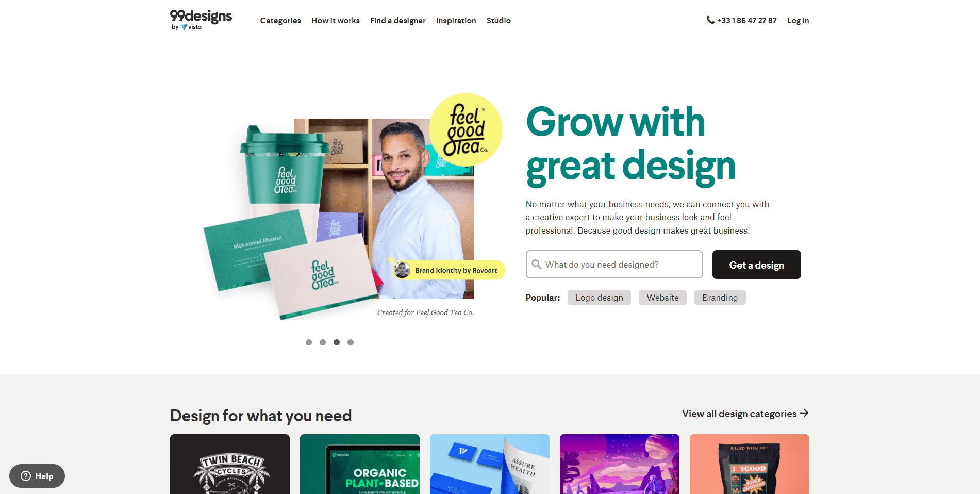This screenshot has width=980, height=494.
Task: Click arrow next to View all design categories
Action: coord(804,413)
